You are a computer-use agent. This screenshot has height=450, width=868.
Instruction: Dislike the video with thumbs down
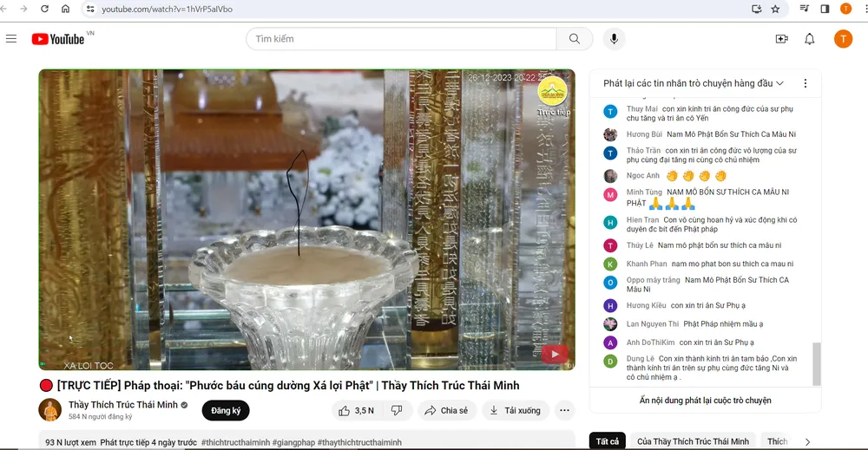click(x=397, y=410)
